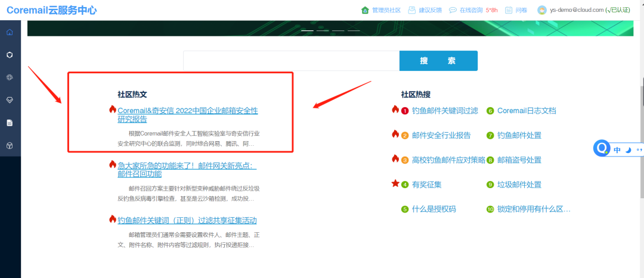Click the 建议反馈 envelope icon
The image size is (644, 278).
coord(411,10)
